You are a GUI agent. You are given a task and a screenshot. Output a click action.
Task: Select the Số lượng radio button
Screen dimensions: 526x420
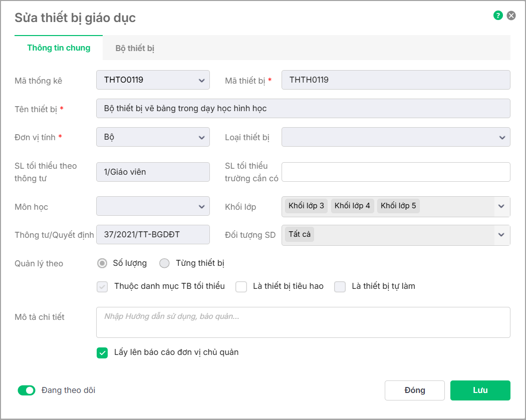[102, 263]
